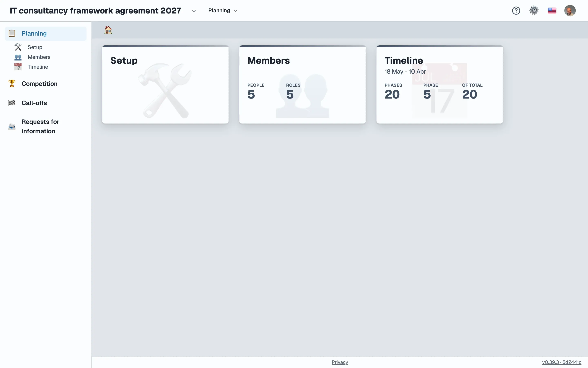Click the OF TOTAL value in Timeline card
This screenshot has width=588, height=368.
tap(469, 94)
